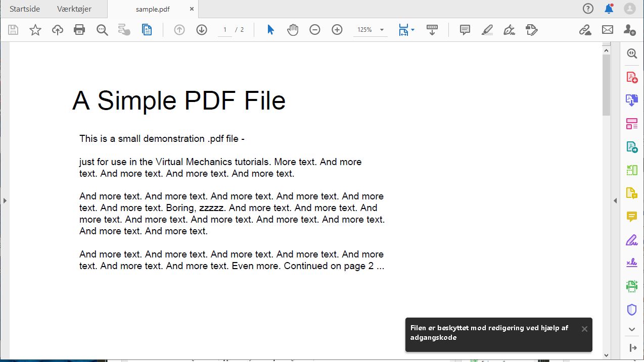This screenshot has height=362, width=644.
Task: Open green compare files sidebar tool
Action: [x=632, y=170]
